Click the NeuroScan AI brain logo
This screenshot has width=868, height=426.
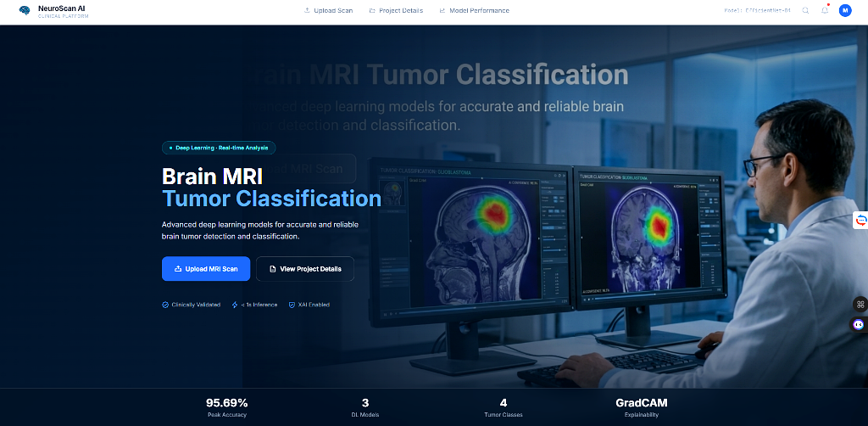tap(25, 10)
